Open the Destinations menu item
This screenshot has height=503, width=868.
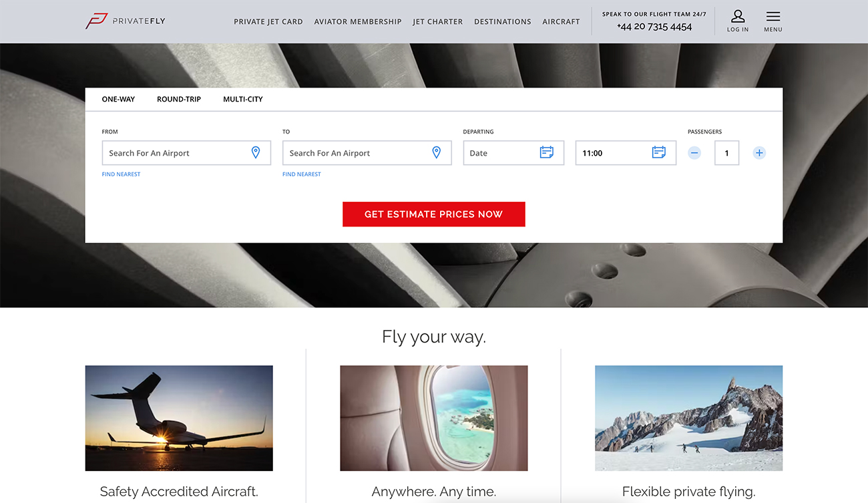click(503, 21)
